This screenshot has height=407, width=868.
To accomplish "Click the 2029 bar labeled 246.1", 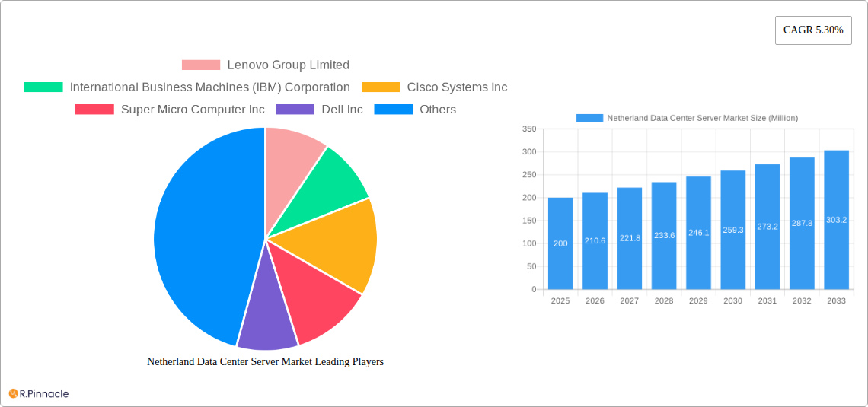I will coord(699,233).
